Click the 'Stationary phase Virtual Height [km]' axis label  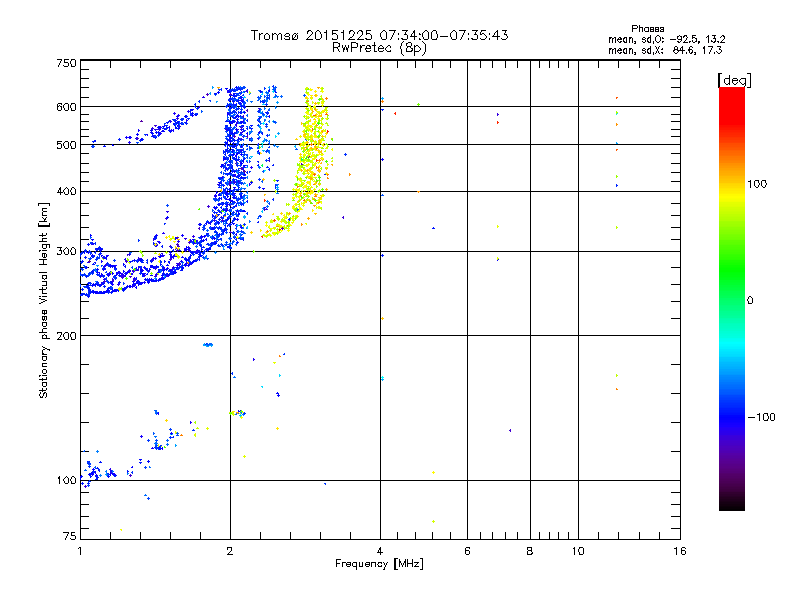44,300
